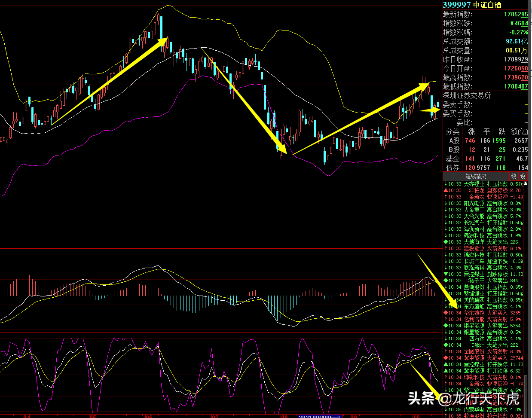Screen dimensions: 532x418
Task: Click the 最高指数 value 1739628
Action: point(516,77)
